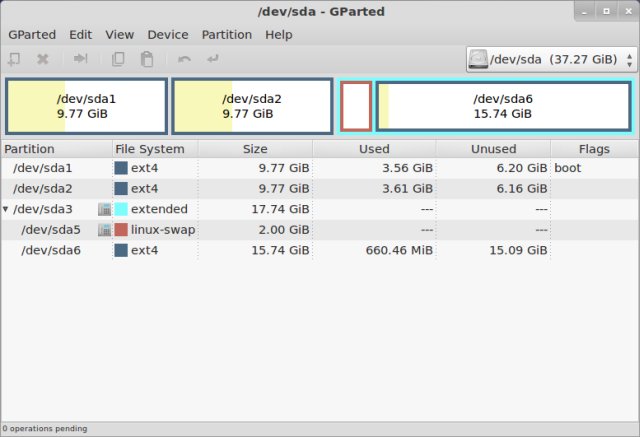Open the Help menu
Screen dimensions: 640x437
tap(279, 35)
